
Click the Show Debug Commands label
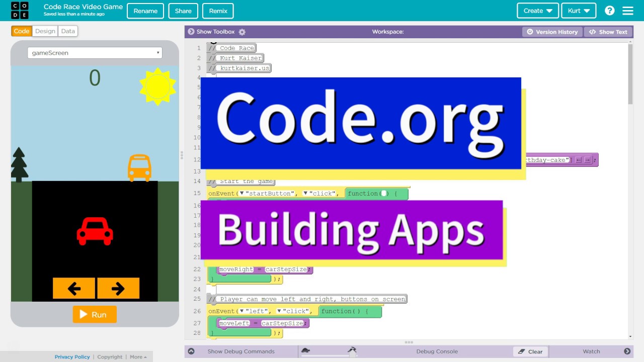pyautogui.click(x=241, y=351)
